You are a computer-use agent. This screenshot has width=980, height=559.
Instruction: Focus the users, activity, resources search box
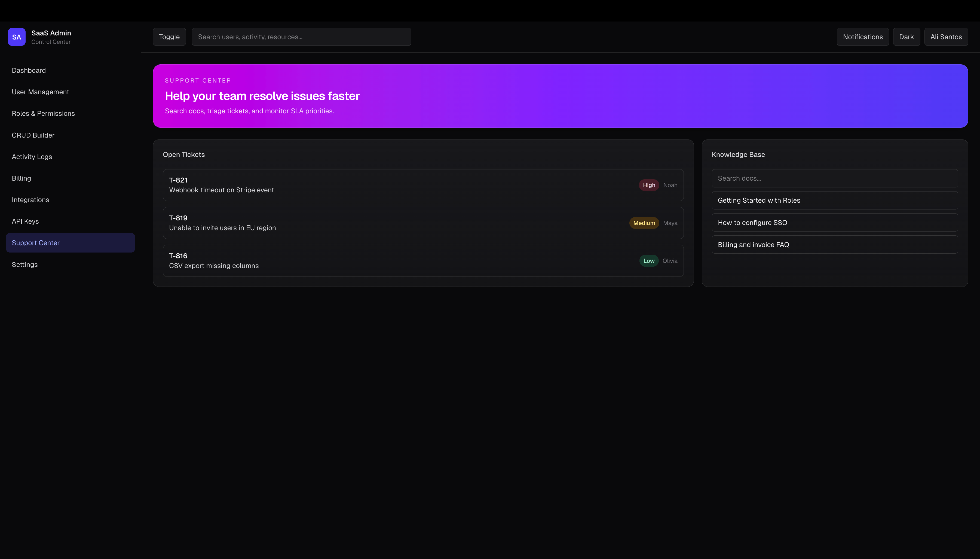[x=301, y=37]
